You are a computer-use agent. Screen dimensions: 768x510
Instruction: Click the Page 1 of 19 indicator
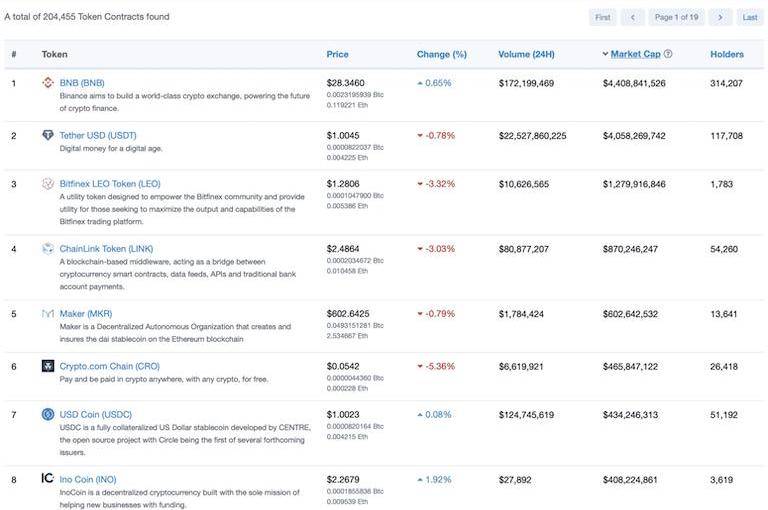(x=676, y=17)
